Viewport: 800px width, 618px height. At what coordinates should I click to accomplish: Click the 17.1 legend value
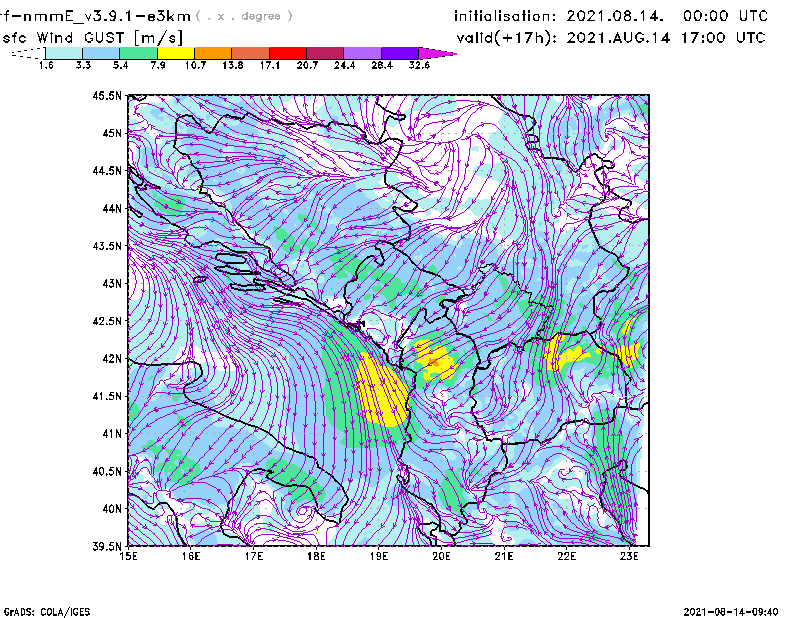click(270, 65)
